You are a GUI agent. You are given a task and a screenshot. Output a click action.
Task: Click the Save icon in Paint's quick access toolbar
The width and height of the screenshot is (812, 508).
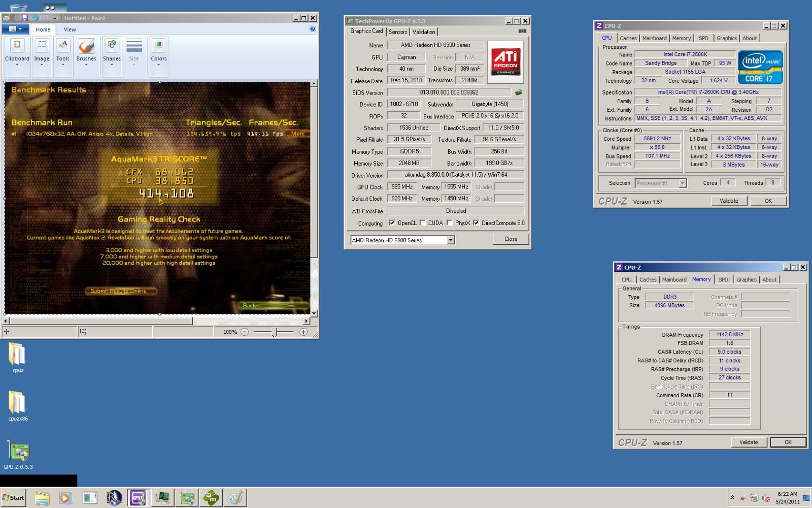coord(24,18)
